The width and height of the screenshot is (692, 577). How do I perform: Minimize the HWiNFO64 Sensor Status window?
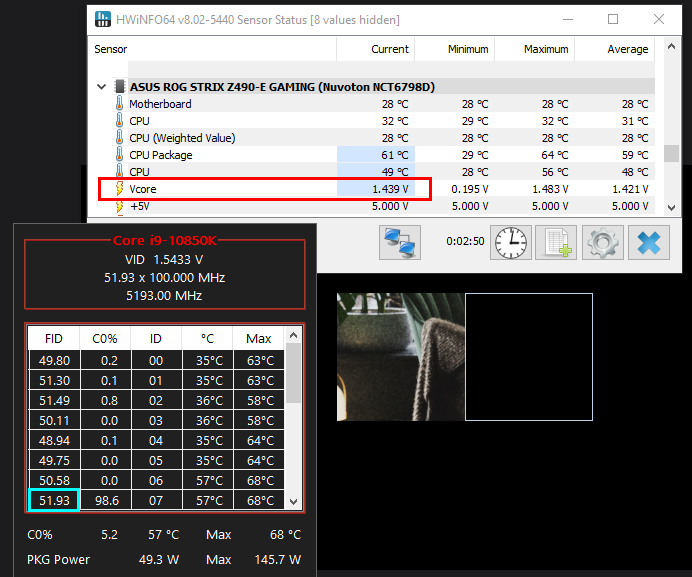[x=568, y=19]
